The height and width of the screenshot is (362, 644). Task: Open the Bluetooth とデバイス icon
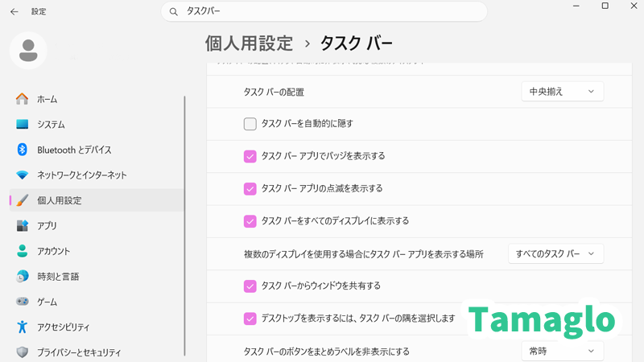click(23, 150)
